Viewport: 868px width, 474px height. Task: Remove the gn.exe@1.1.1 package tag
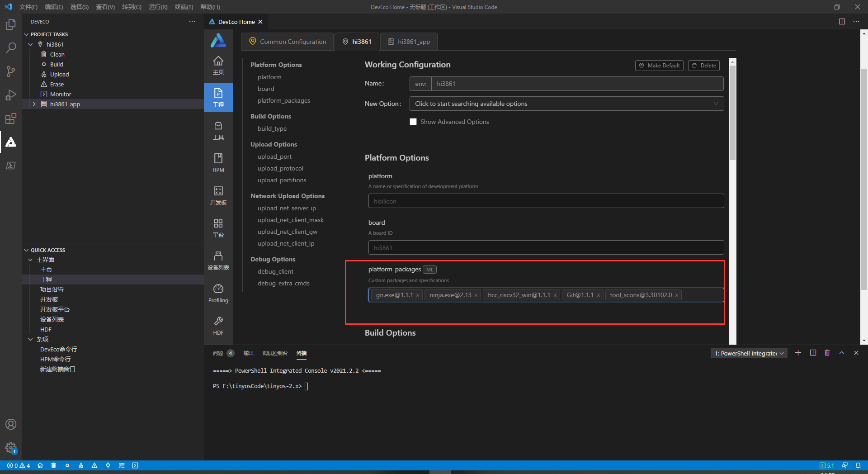418,295
